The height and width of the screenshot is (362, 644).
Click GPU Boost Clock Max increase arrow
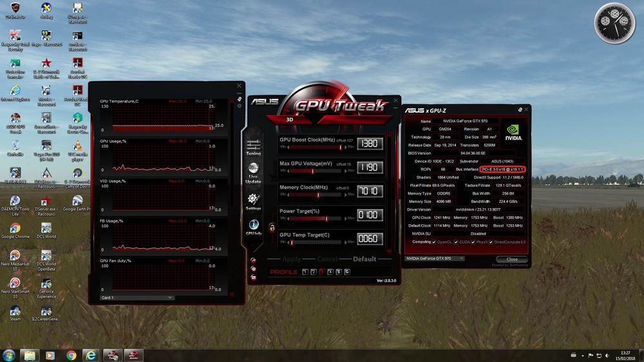tap(345, 147)
